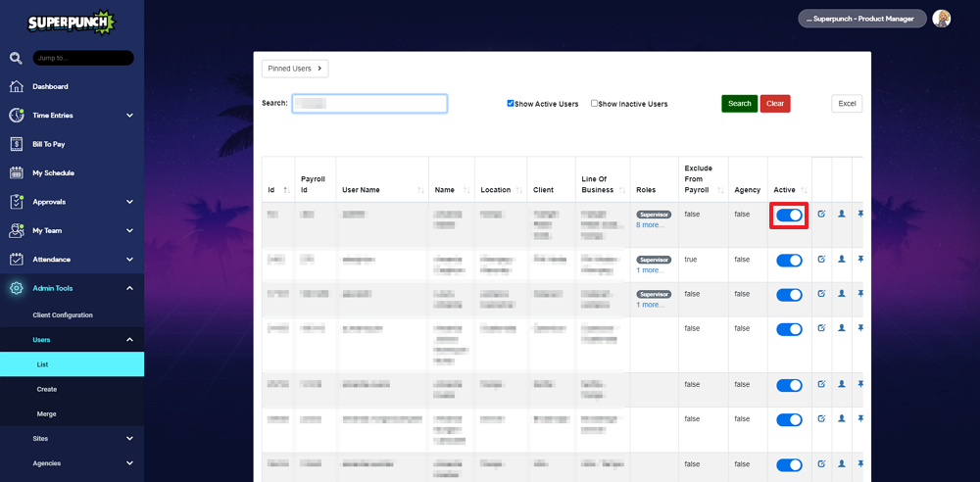This screenshot has width=980, height=482.
Task: Open My Schedule in the sidebar
Action: pyautogui.click(x=54, y=173)
